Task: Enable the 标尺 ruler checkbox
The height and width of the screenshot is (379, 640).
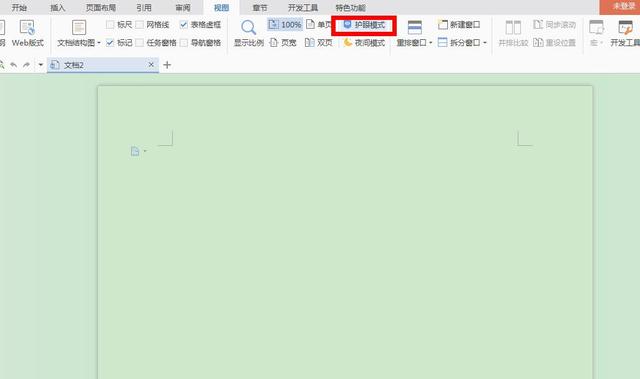Action: 110,25
